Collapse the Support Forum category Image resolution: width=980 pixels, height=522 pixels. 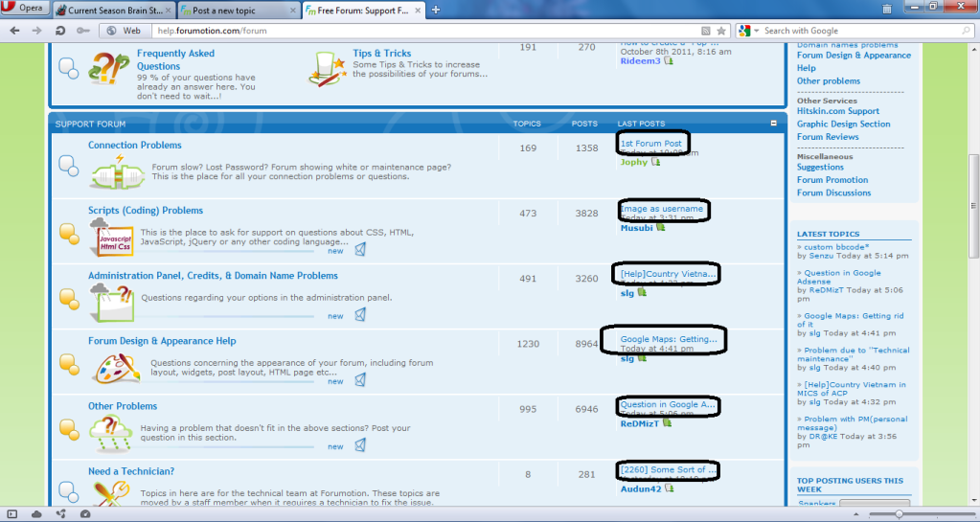tap(774, 124)
